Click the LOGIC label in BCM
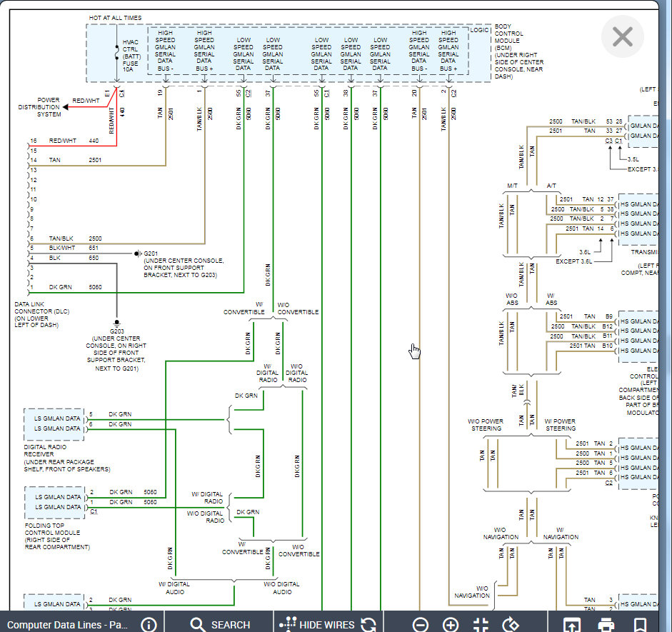 coord(479,30)
